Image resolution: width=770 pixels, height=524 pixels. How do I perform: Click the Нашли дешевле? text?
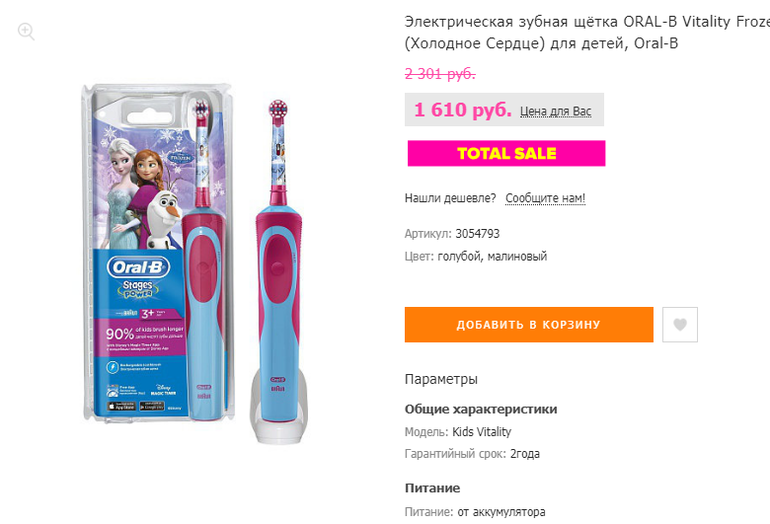450,198
